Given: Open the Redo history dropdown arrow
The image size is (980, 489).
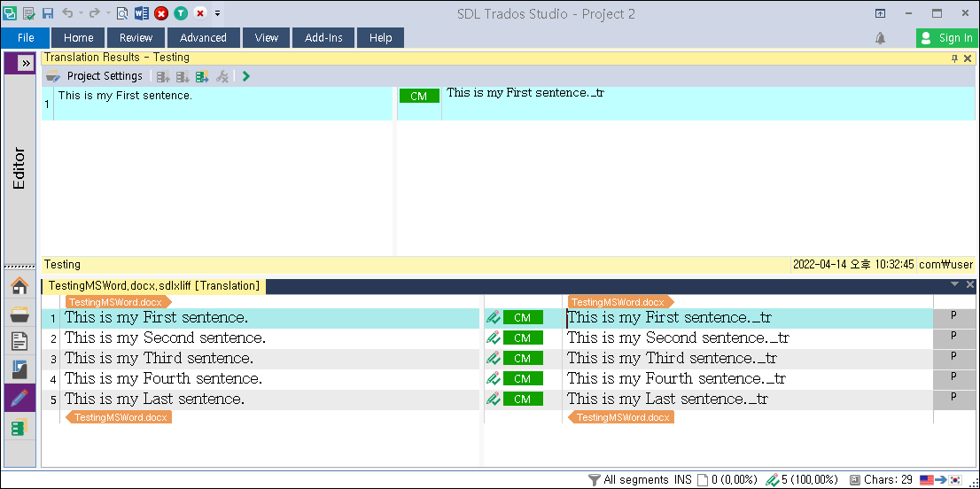Looking at the screenshot, I should coord(107,13).
